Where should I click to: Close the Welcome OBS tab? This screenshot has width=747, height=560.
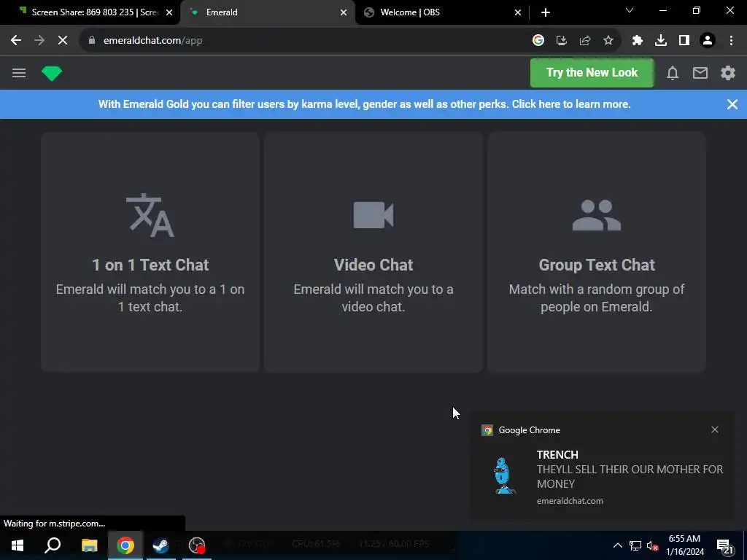[518, 13]
